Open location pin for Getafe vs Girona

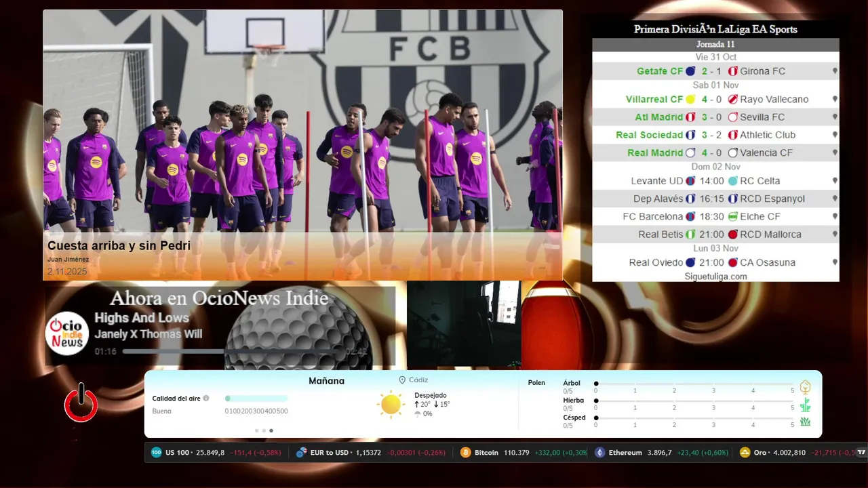pos(835,71)
